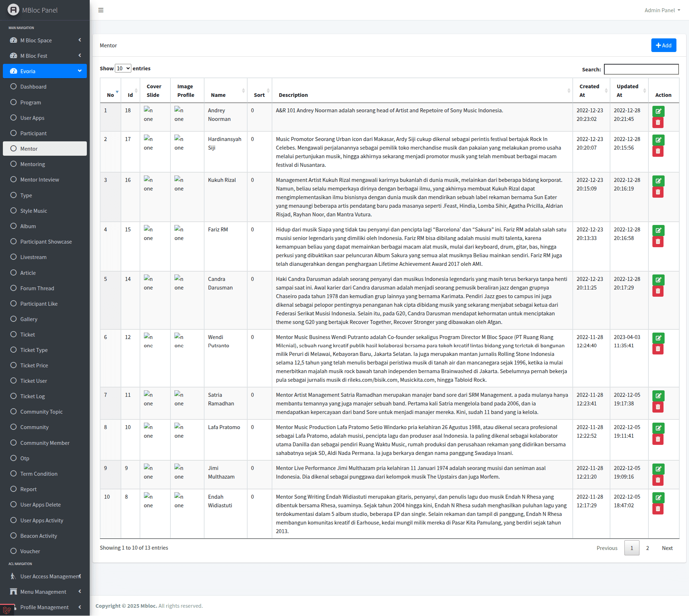Click red delete icon for Kukuh Rizal
689x616 pixels.
tap(658, 192)
